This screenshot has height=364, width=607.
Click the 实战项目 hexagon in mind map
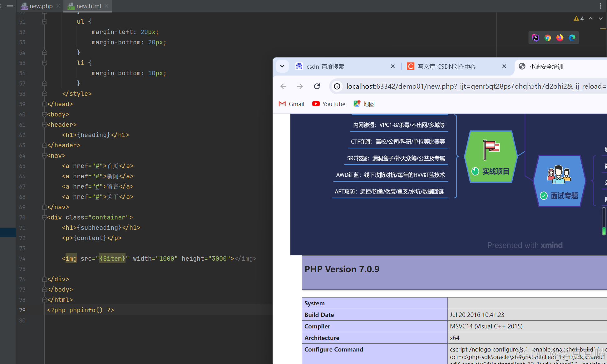coord(491,156)
